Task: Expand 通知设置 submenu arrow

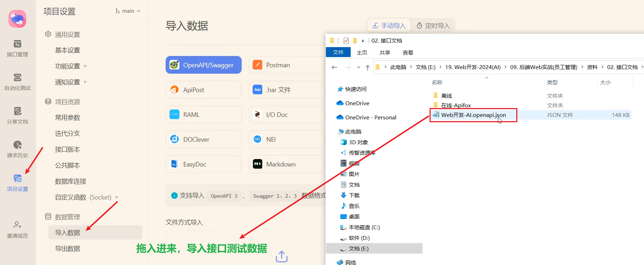Action: [85, 82]
